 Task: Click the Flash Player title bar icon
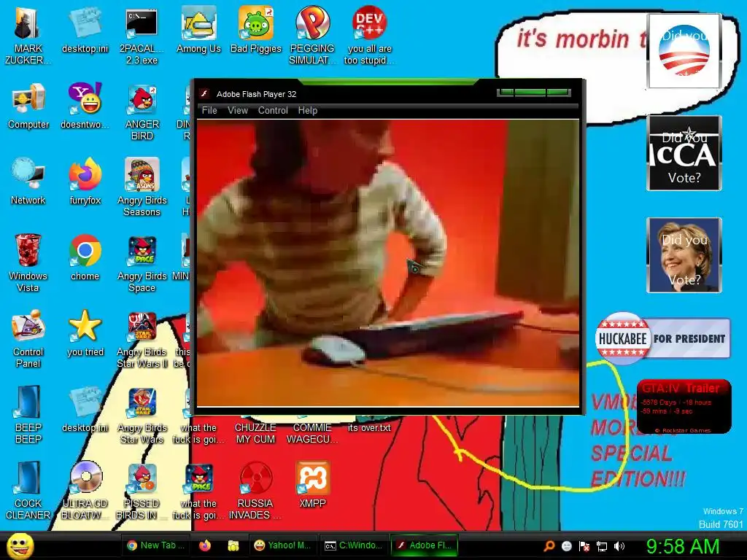pos(205,94)
